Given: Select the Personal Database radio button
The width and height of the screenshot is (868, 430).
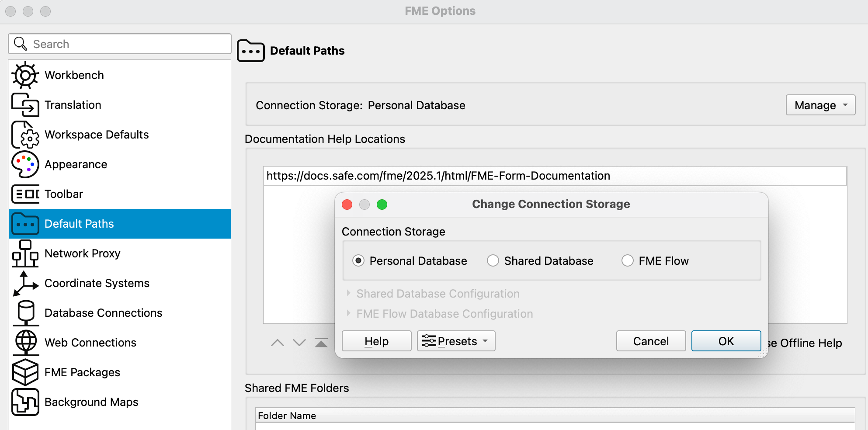Looking at the screenshot, I should click(x=358, y=261).
